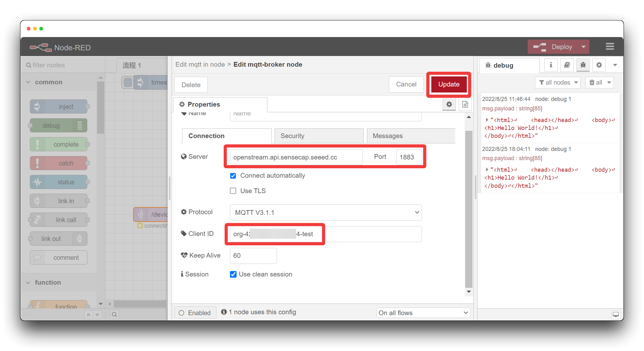Screen dimensions: 644x351
Task: Switch to the Security tab
Action: [319, 136]
